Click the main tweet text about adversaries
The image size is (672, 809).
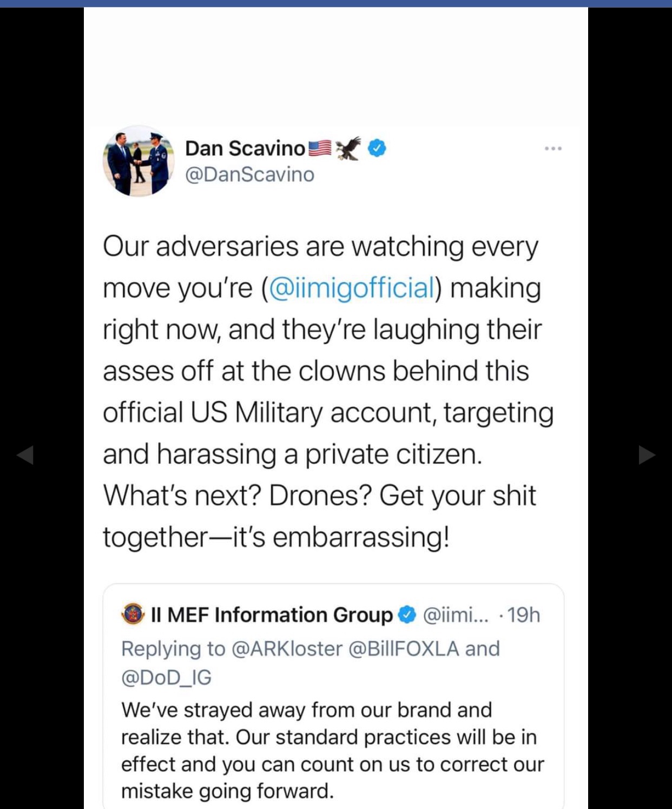[328, 391]
